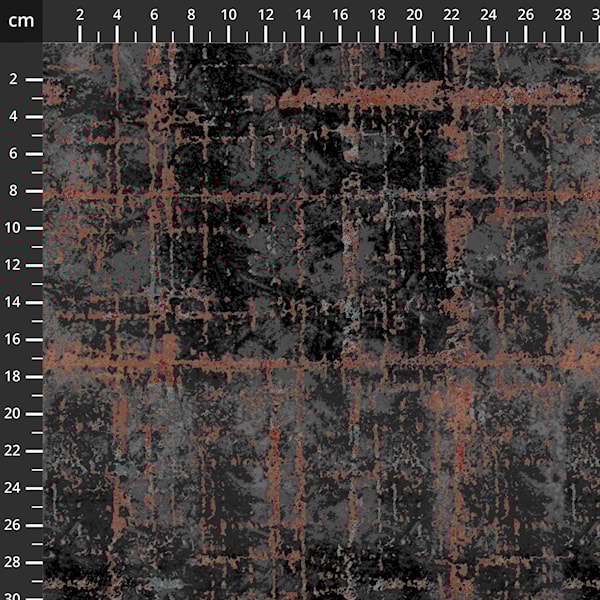Click the cm unit label in corner
Screen dimensions: 600x600
pos(20,20)
